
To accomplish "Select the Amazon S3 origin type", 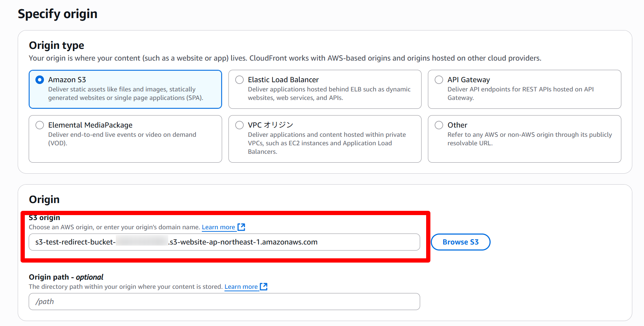I will 40,80.
